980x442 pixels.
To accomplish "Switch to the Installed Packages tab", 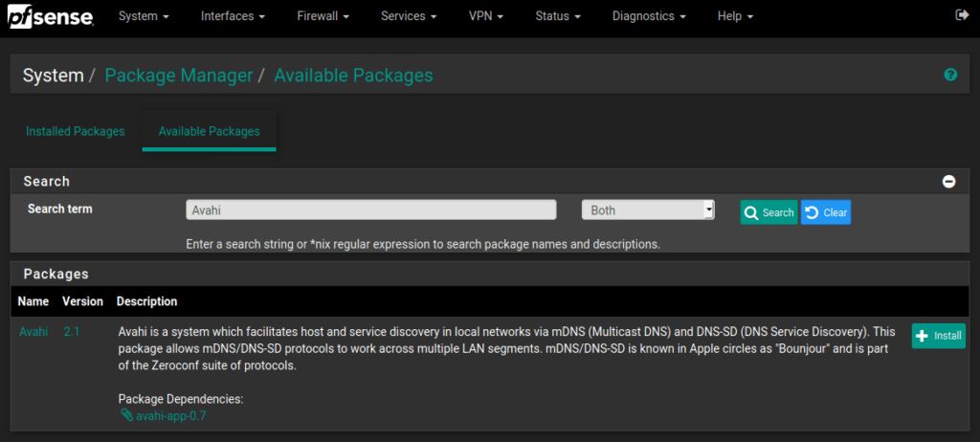I will tap(76, 132).
